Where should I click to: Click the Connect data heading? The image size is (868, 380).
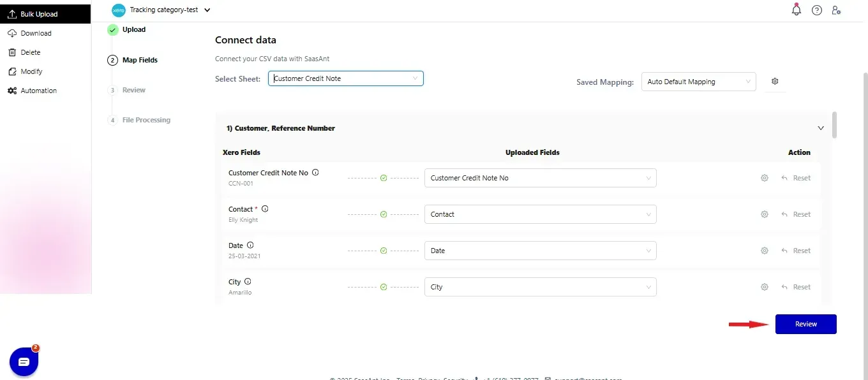tap(246, 40)
